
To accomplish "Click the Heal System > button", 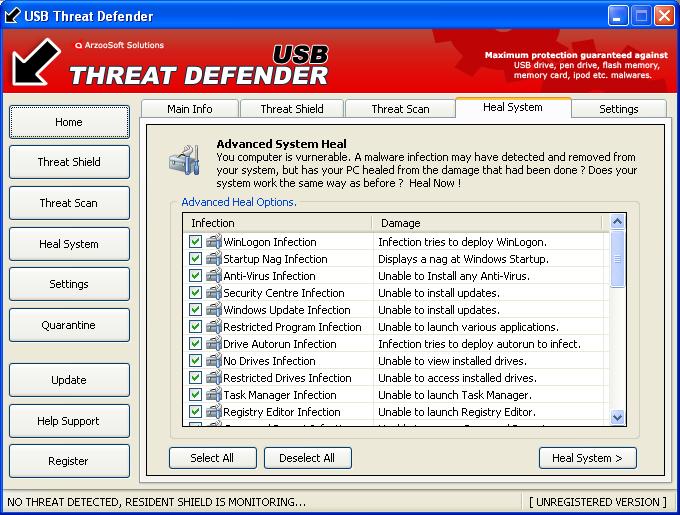I will (588, 458).
